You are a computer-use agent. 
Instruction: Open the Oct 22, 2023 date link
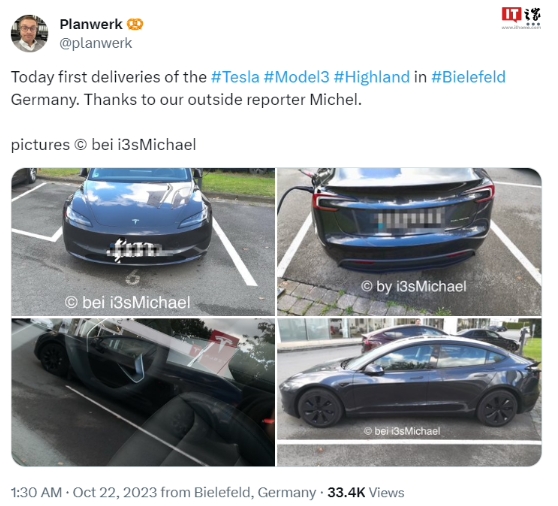(115, 492)
